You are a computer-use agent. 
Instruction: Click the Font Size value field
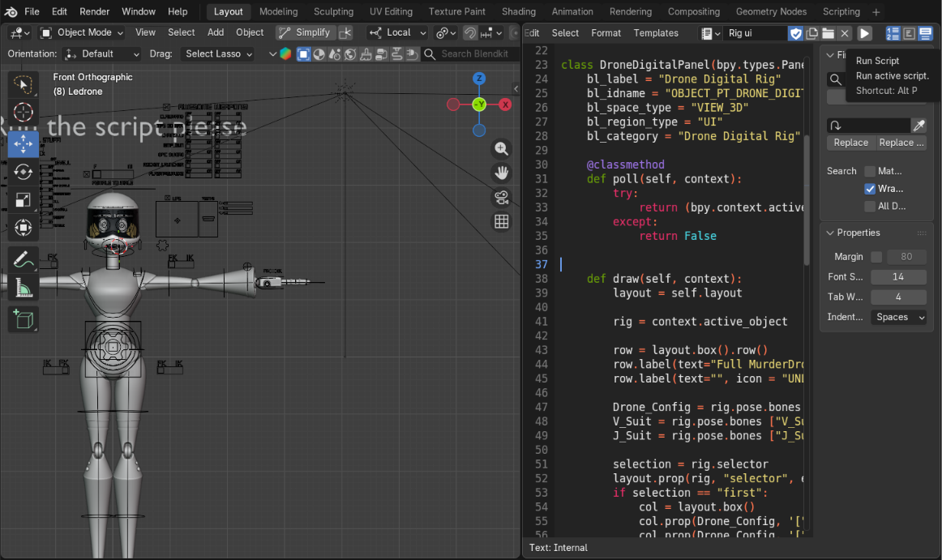point(899,277)
